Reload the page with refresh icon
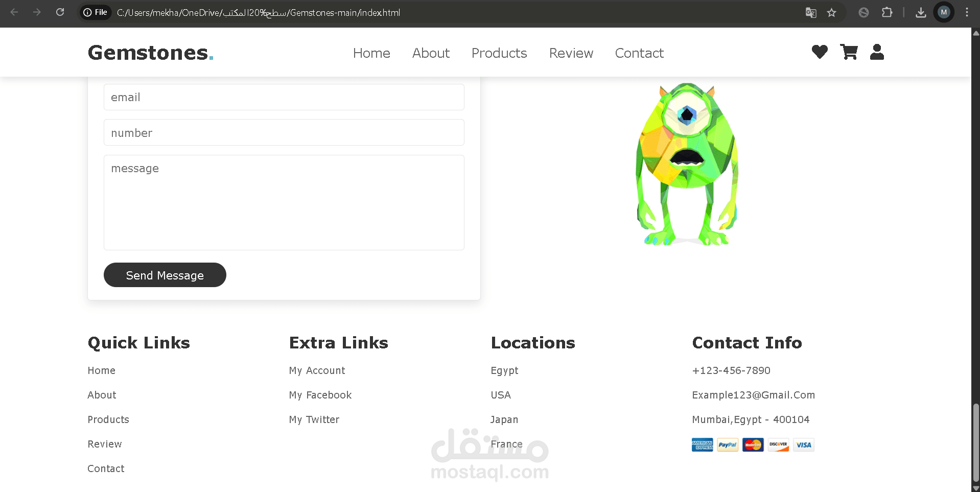The image size is (980, 492). click(x=60, y=12)
